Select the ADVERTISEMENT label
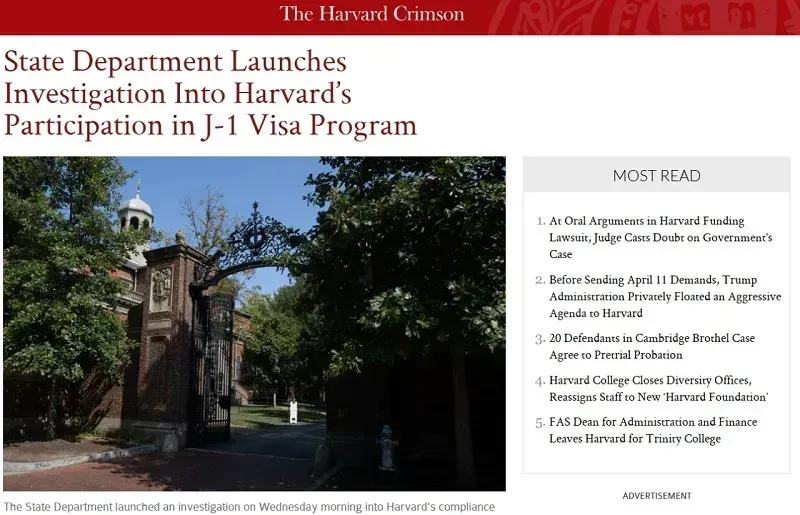The image size is (800, 515). click(x=657, y=496)
